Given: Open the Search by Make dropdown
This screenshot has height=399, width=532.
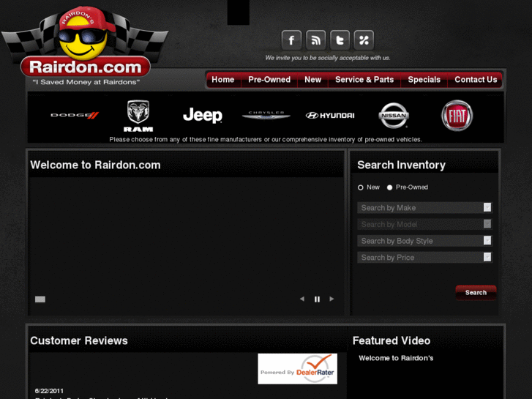Looking at the screenshot, I should click(x=424, y=207).
